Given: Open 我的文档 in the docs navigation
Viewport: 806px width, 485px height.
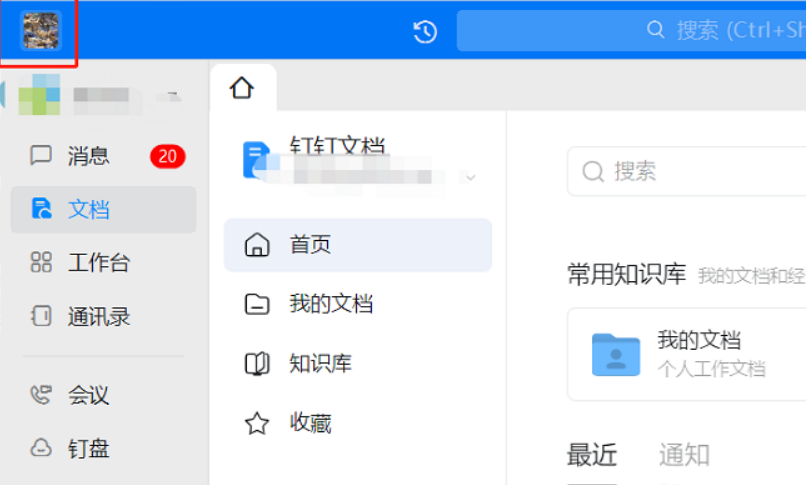Looking at the screenshot, I should coord(330,304).
